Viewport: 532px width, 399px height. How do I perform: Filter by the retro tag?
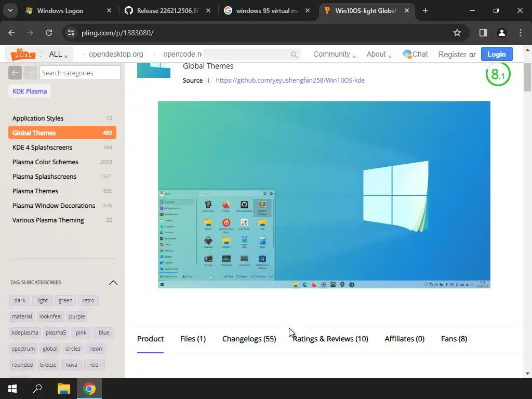[x=88, y=301]
